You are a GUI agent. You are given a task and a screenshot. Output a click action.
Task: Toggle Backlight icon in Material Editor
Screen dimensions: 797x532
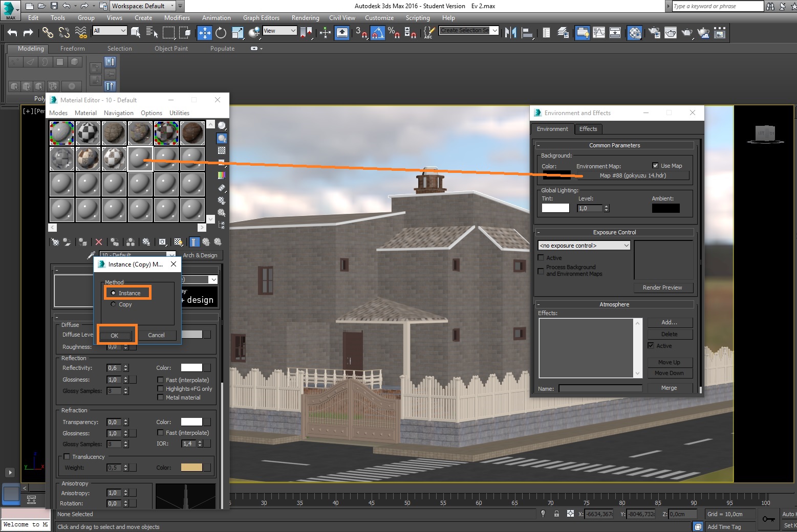point(222,138)
